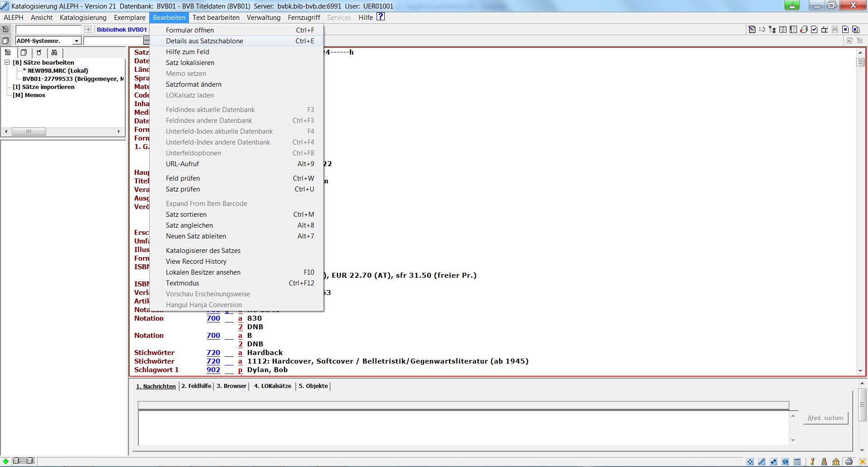The image size is (868, 467).
Task: Collapse the [B] Sätze bearbeiten tree node
Action: point(7,62)
